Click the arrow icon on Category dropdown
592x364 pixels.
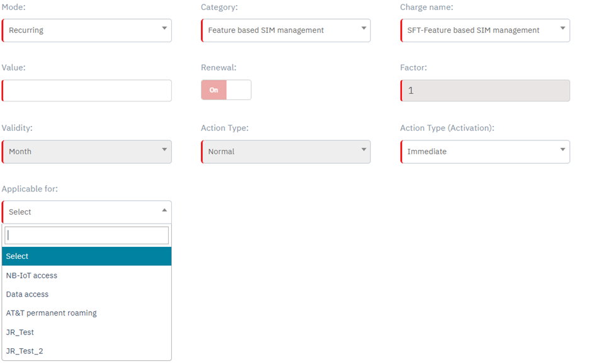[x=363, y=28]
